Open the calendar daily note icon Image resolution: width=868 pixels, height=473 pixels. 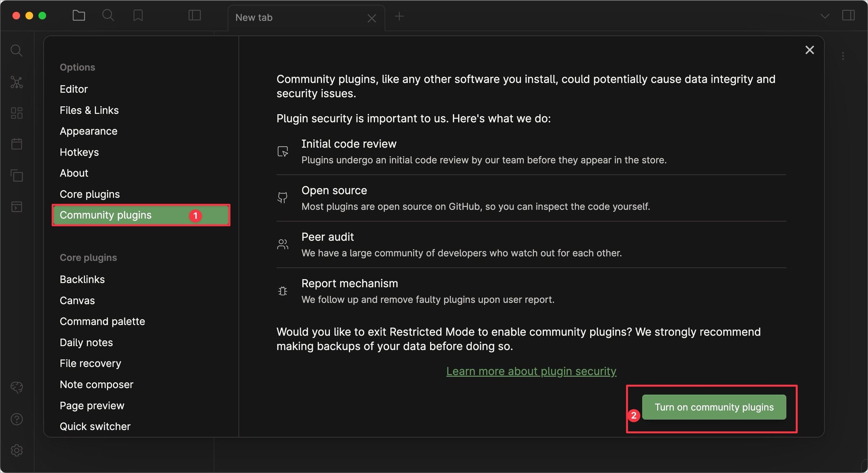17,144
